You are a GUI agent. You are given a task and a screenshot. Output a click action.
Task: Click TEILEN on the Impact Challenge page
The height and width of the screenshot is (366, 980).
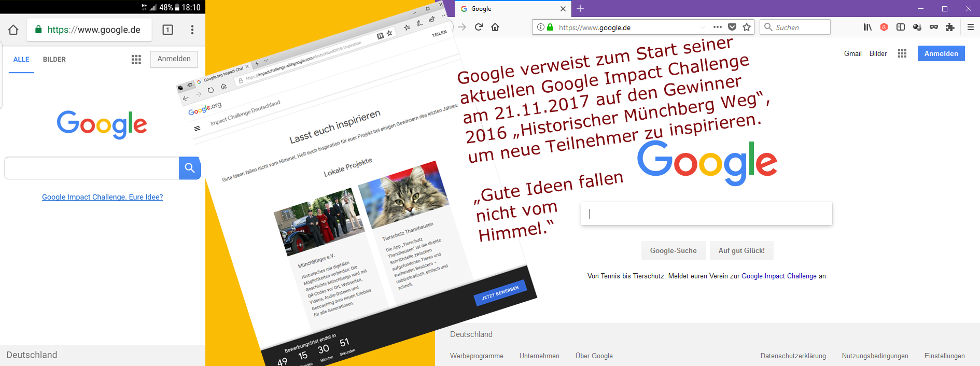tap(439, 34)
